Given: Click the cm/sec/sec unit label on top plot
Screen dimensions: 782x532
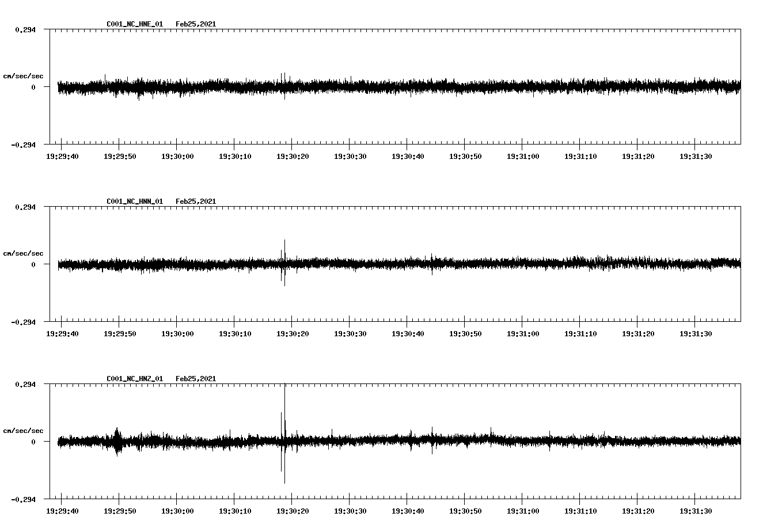Looking at the screenshot, I should pyautogui.click(x=24, y=75).
